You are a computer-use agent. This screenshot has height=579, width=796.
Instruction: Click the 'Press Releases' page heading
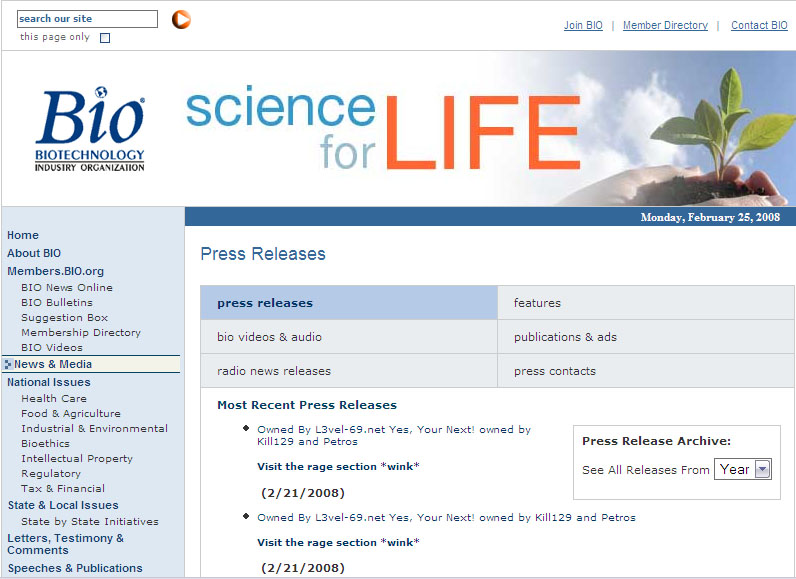pos(263,254)
